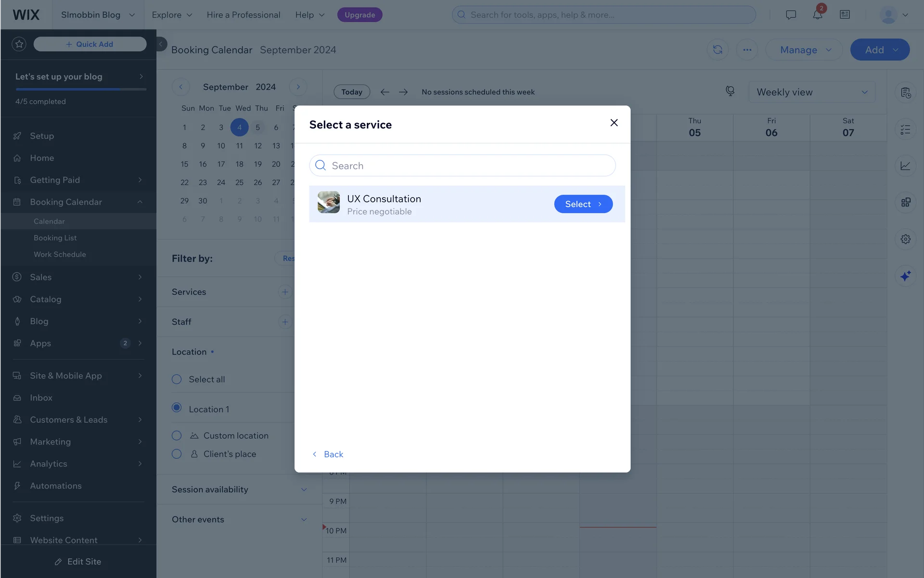
Task: Open the calendar settings gear icon
Action: click(x=905, y=239)
